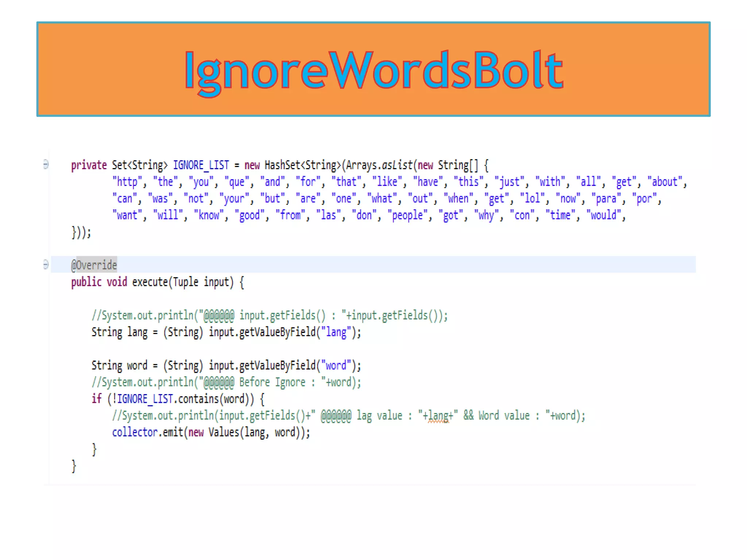Click IGNORE_LIST.contains in the if condition
The image size is (747, 560).
168,399
